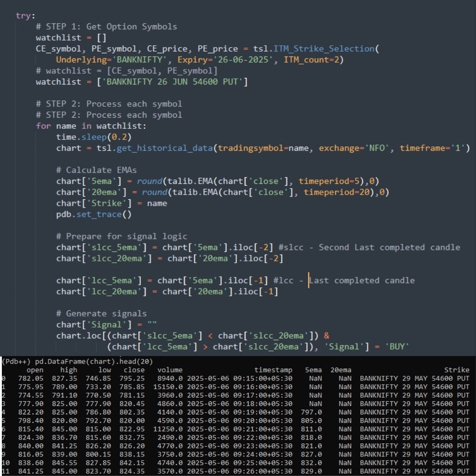Click the chart.loc[ condition start
This screenshot has height=476, width=476.
(x=81, y=336)
